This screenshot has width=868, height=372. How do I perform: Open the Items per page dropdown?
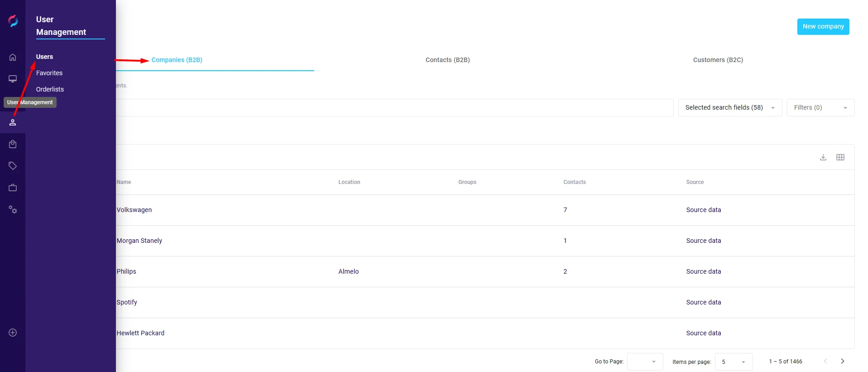click(x=734, y=362)
